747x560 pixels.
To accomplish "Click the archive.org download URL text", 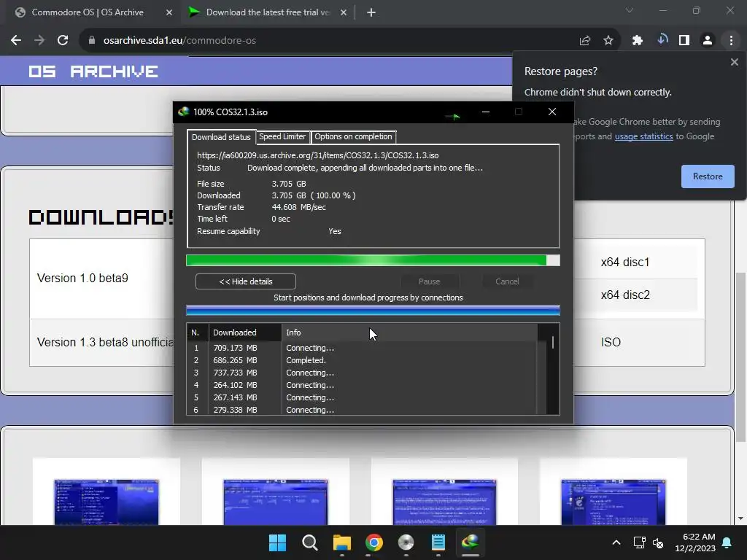I will coord(318,155).
